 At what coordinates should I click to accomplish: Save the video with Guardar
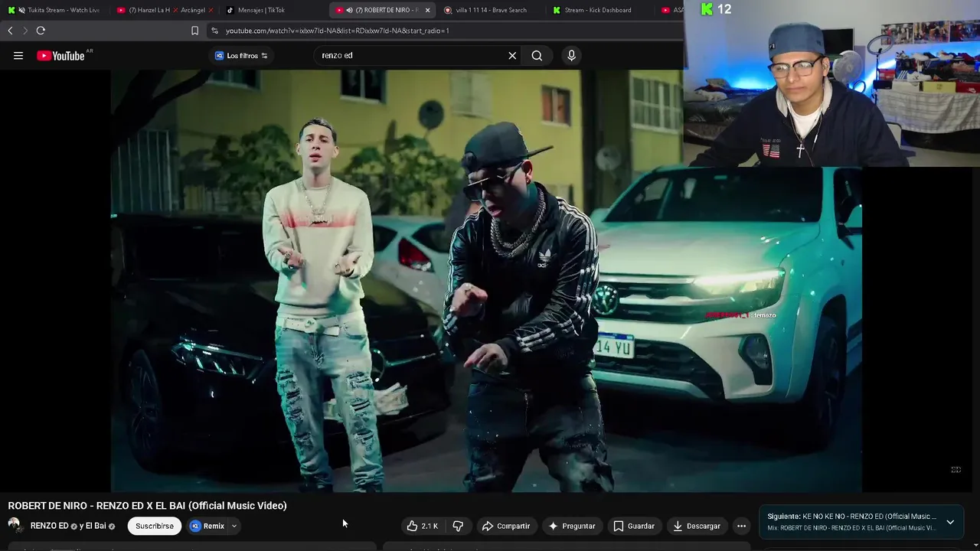click(634, 526)
